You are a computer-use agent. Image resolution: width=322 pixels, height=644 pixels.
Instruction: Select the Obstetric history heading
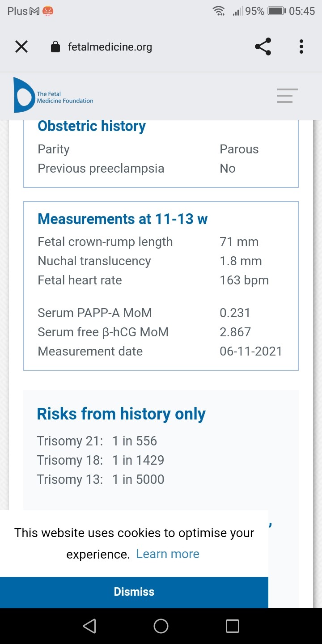tap(92, 126)
